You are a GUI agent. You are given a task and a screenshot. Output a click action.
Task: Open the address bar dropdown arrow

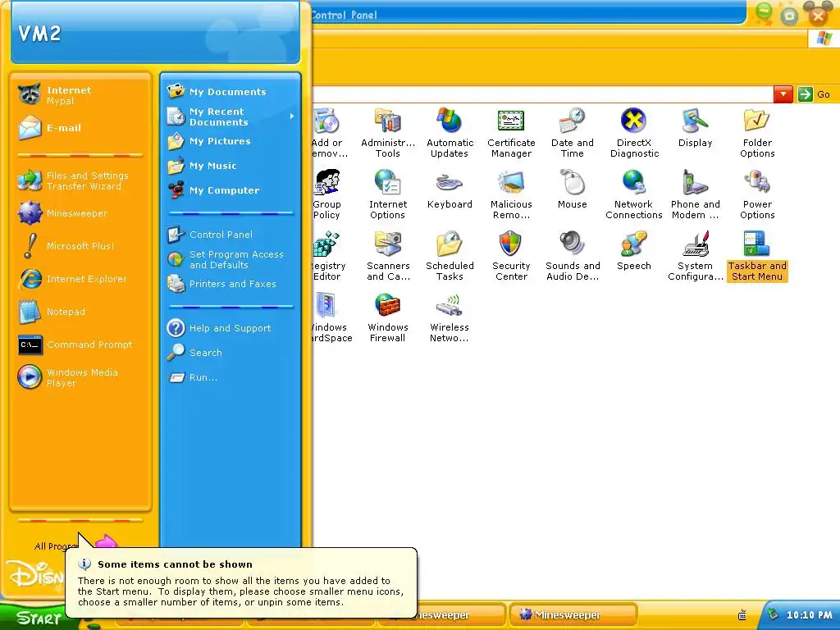point(783,94)
